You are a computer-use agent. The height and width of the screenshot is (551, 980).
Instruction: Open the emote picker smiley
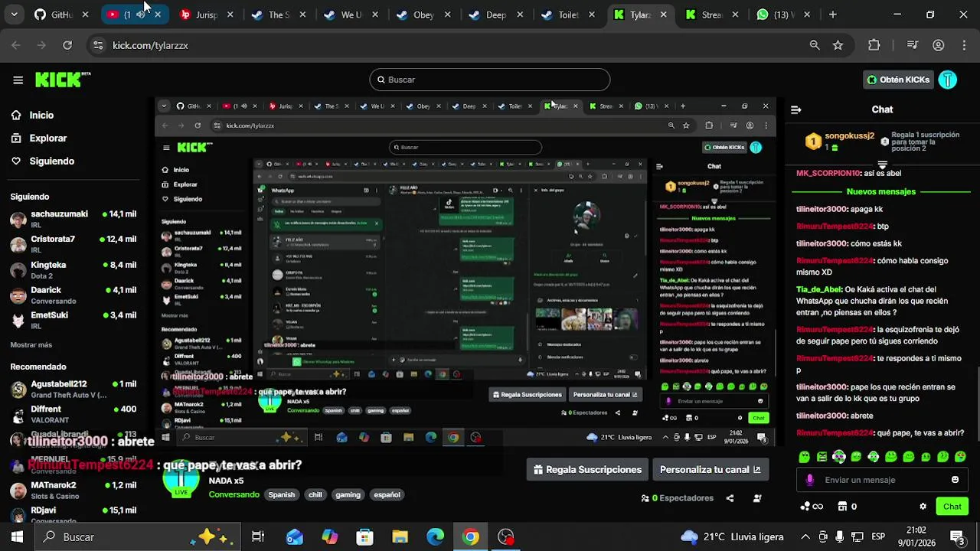coord(955,480)
